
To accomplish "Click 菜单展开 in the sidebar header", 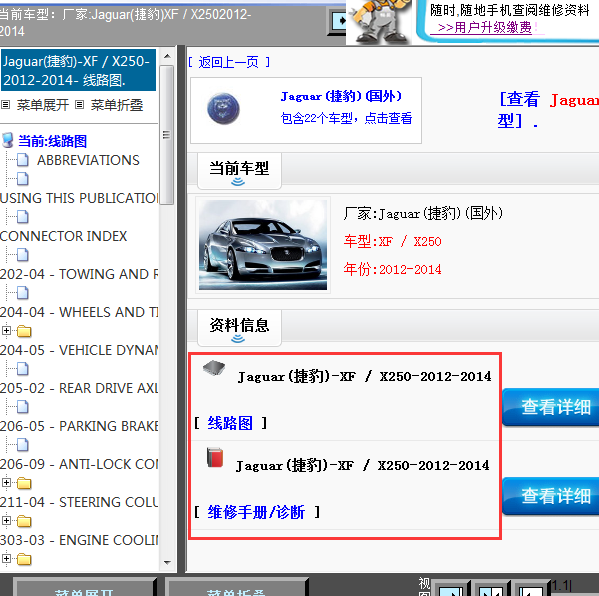I will pos(42,105).
